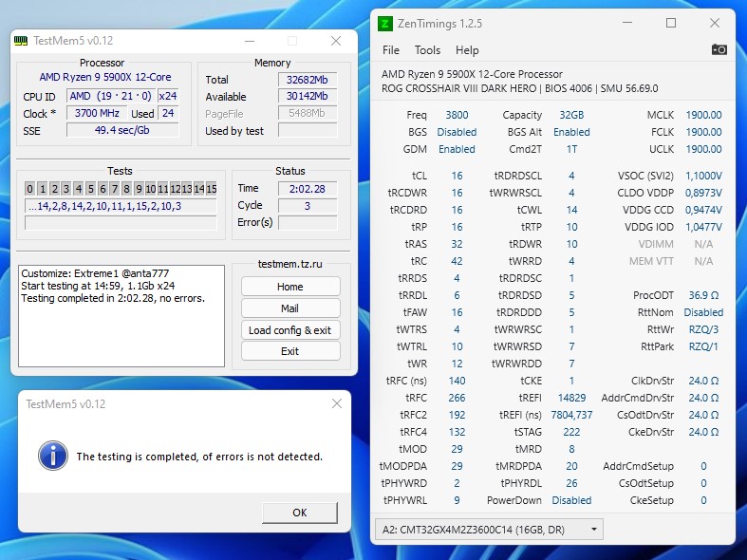Click the Clock value 3700 MHz
Image resolution: width=747 pixels, height=560 pixels.
point(97,113)
